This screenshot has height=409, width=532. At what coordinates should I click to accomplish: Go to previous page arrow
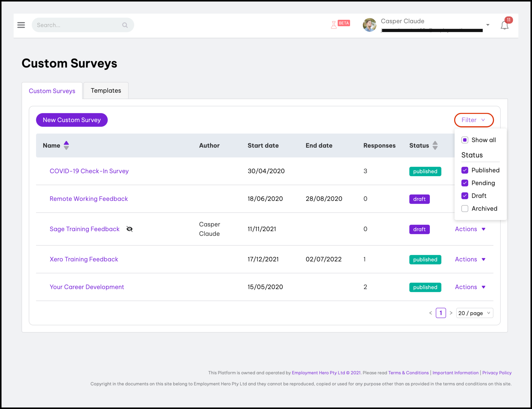click(431, 313)
